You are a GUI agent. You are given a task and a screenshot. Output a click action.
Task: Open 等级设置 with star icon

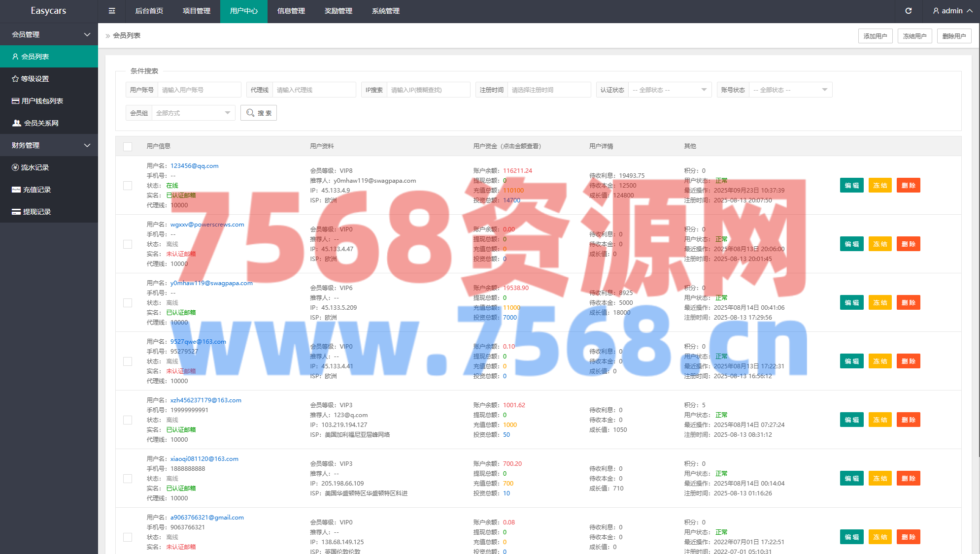point(34,79)
